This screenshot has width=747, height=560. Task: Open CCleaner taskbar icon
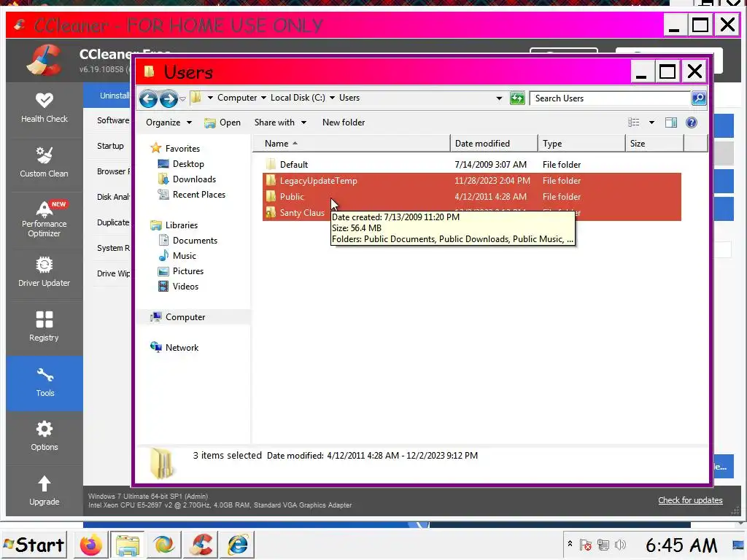coord(201,545)
